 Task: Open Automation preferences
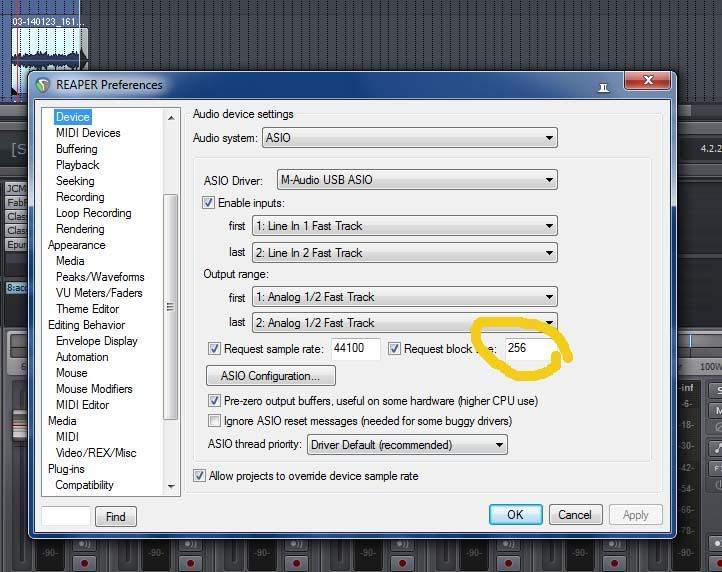82,357
